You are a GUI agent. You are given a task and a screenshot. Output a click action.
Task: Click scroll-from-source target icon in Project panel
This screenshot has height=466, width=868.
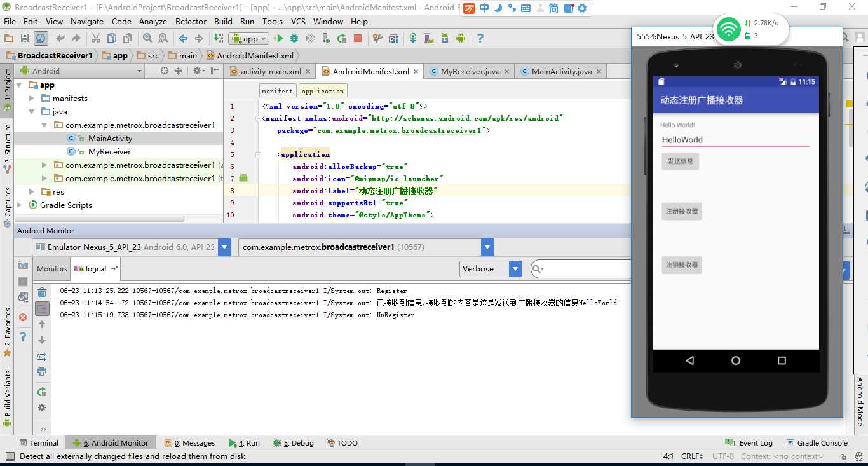165,71
